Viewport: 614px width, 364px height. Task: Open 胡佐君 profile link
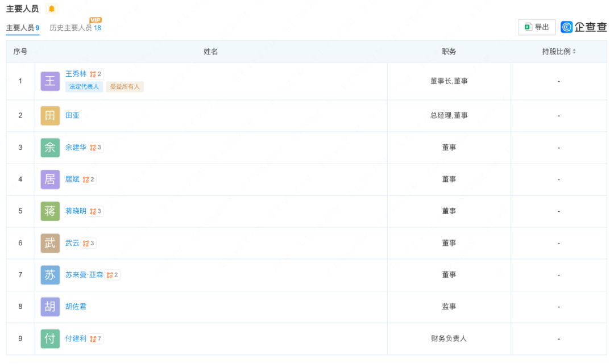click(76, 307)
